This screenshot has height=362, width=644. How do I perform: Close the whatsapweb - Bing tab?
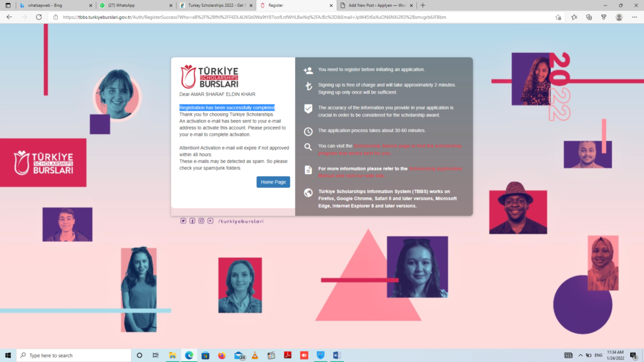click(91, 5)
